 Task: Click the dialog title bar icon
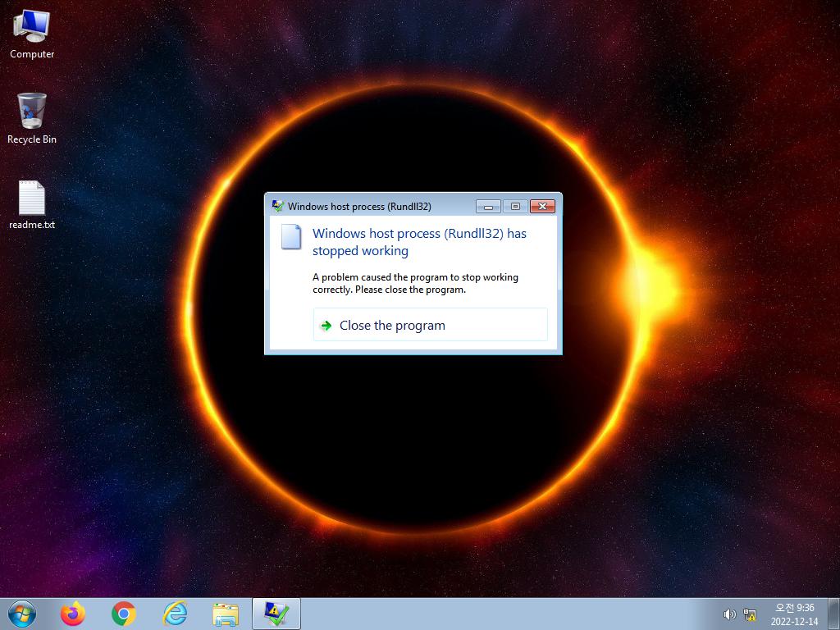pos(277,206)
